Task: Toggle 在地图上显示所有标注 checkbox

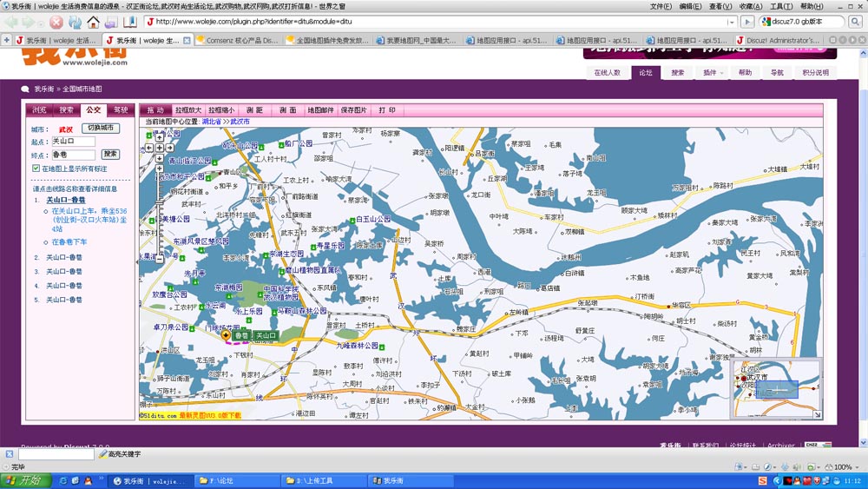Action: point(36,169)
